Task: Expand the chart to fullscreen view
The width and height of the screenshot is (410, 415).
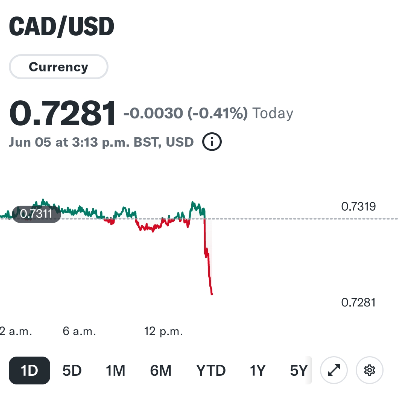Action: coord(334,370)
